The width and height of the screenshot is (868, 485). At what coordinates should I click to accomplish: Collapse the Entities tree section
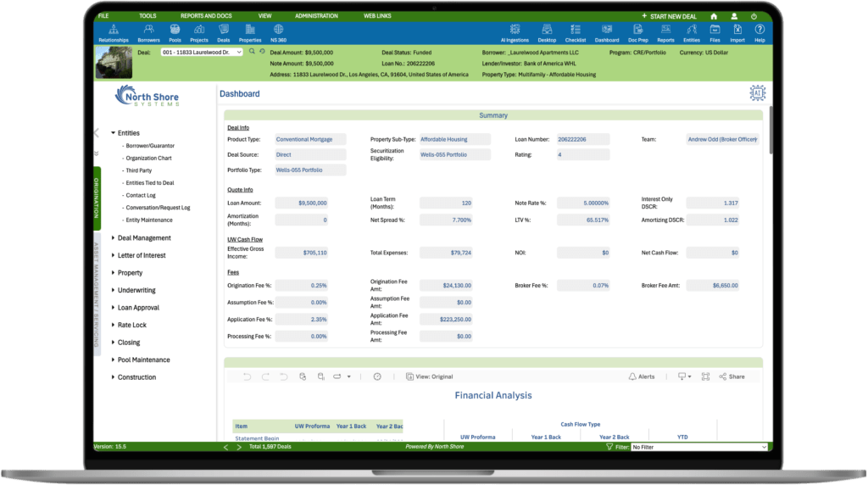tap(113, 133)
